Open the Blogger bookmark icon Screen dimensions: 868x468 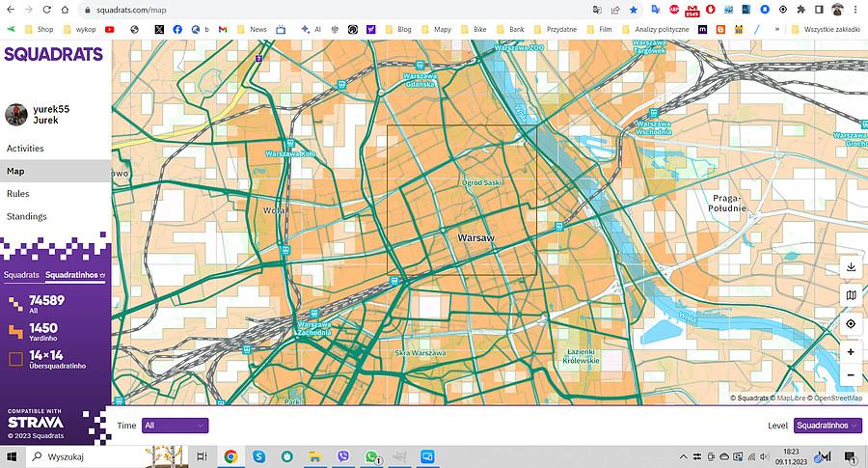click(720, 29)
